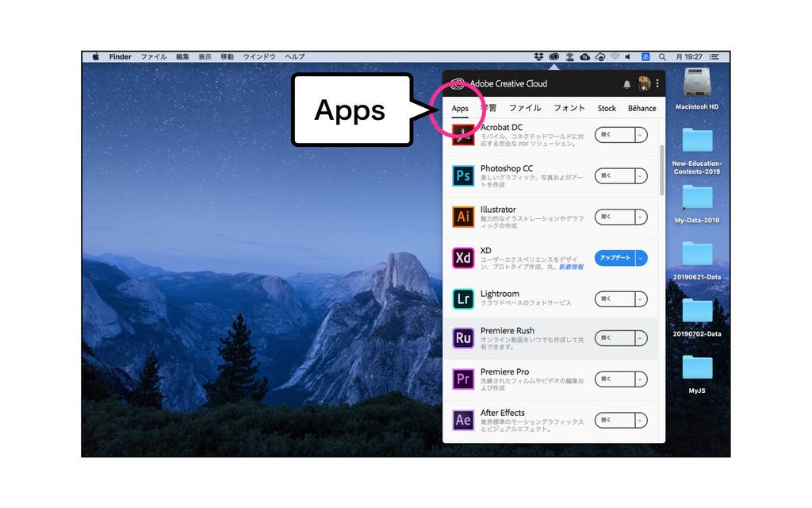Click Creative Cloud icon in menu bar
Image resolution: width=812 pixels, height=508 pixels.
pyautogui.click(x=554, y=56)
